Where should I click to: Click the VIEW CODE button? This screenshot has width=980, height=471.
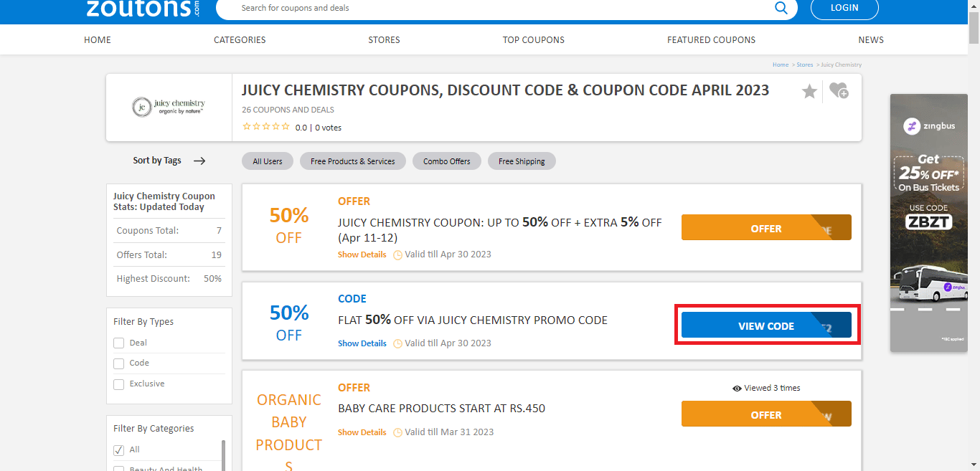tap(766, 325)
